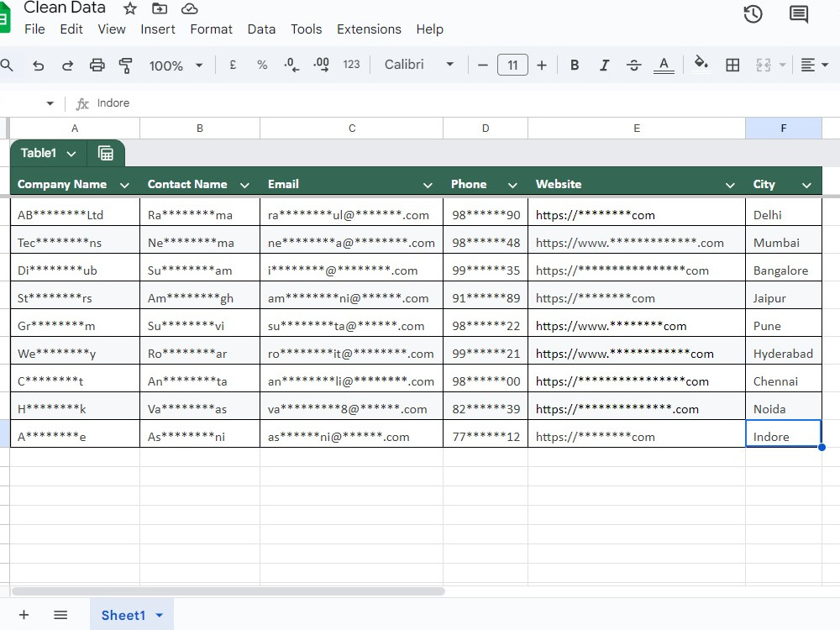The width and height of the screenshot is (840, 630).
Task: Open the name box dropdown arrow
Action: coord(50,102)
